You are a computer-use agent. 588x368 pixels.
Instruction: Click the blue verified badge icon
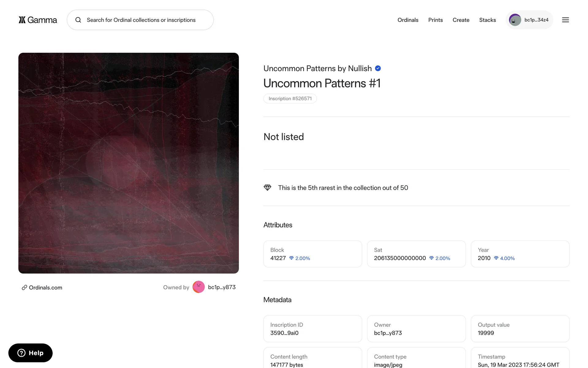[378, 68]
